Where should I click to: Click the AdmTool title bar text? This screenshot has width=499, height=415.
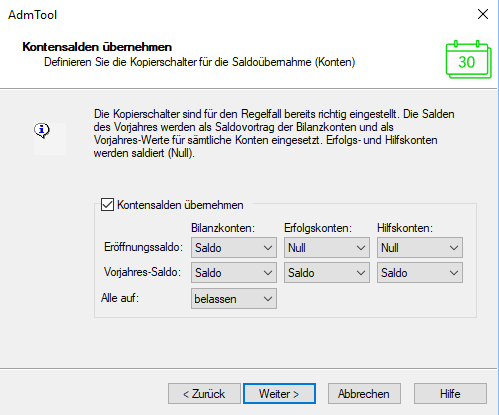point(33,15)
